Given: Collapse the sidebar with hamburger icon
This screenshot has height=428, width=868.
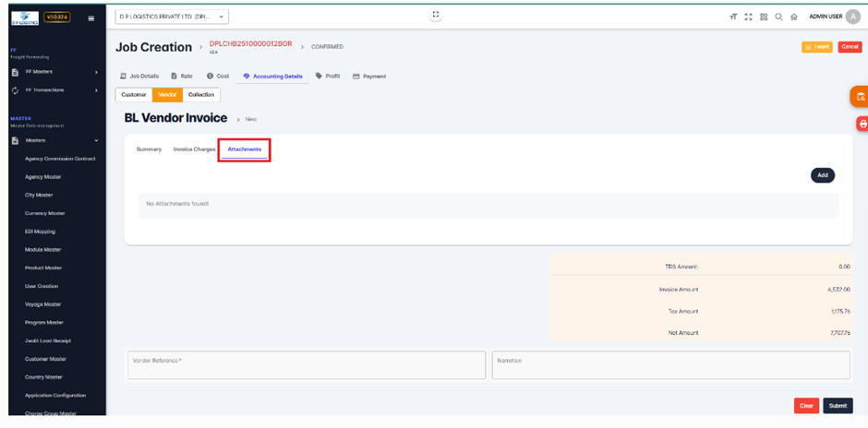Looking at the screenshot, I should (x=90, y=18).
